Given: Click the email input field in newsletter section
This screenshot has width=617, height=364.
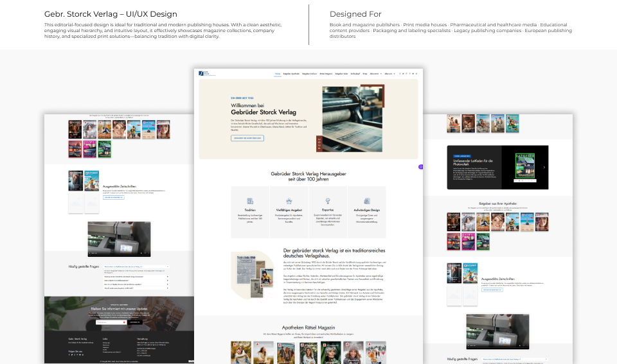Looking at the screenshot, I should (x=111, y=322).
